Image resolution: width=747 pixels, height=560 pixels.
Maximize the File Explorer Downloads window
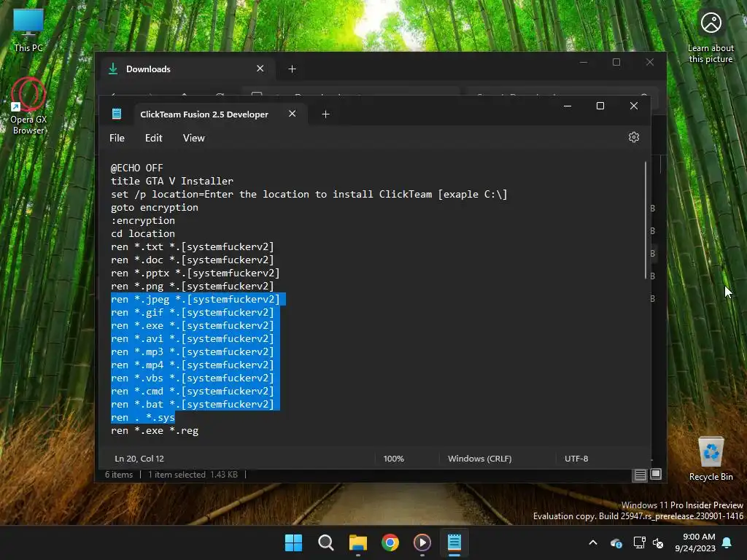point(616,63)
